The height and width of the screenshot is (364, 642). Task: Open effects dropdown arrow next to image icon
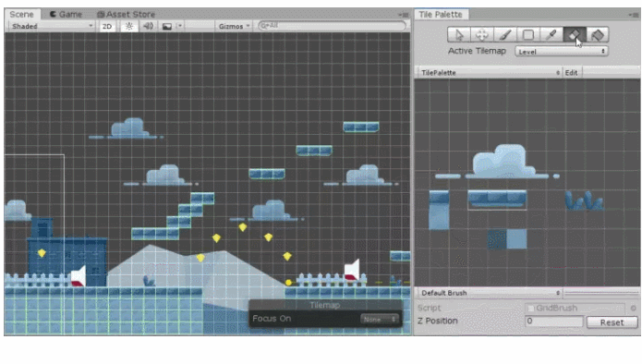tap(179, 26)
